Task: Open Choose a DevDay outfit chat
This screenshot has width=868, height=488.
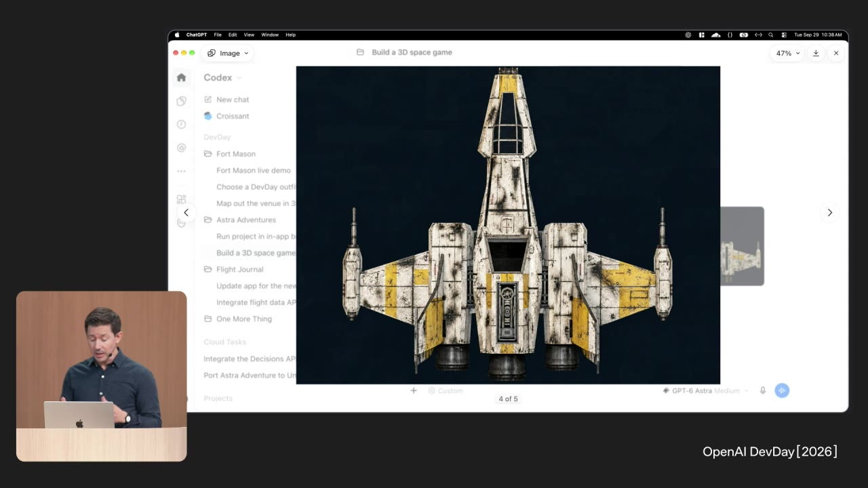Action: [256, 186]
